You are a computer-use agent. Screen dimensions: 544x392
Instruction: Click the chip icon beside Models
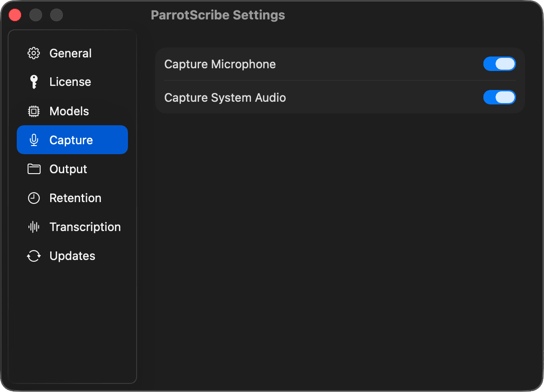click(x=34, y=111)
